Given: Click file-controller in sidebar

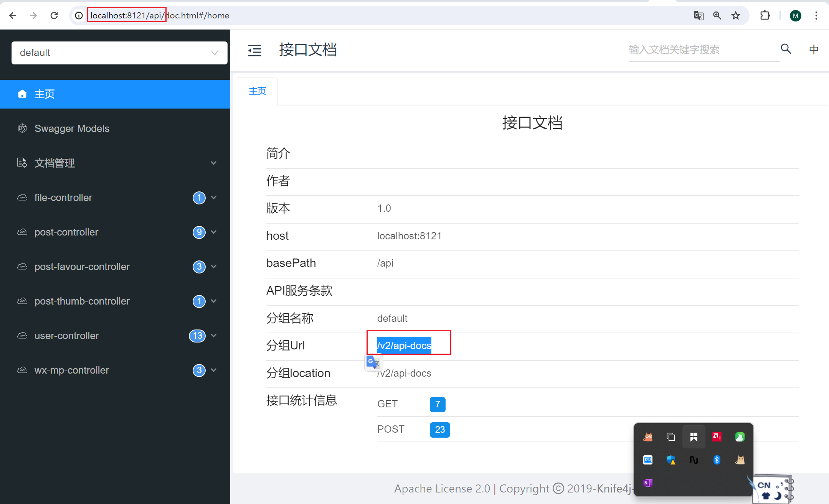Looking at the screenshot, I should tap(63, 198).
